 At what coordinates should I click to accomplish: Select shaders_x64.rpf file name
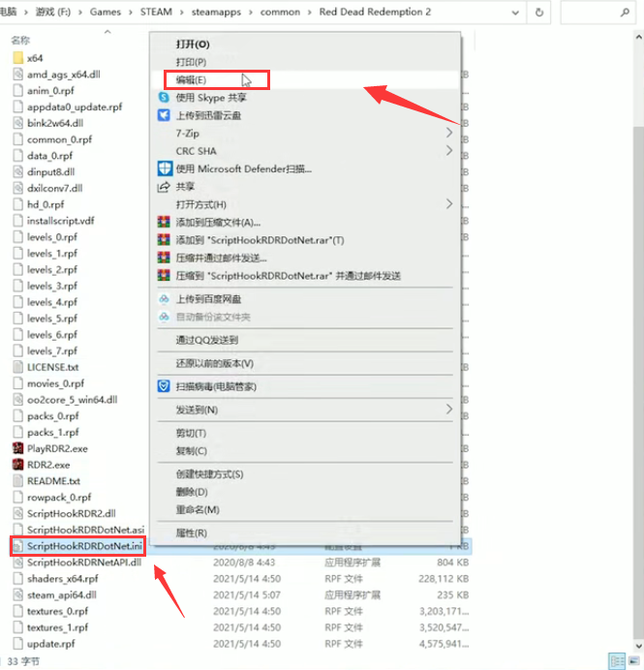point(62,579)
